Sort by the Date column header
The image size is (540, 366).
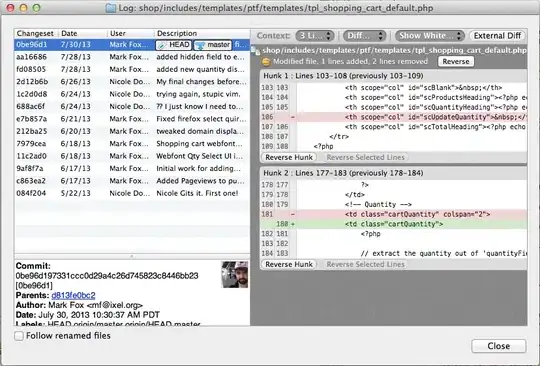pyautogui.click(x=83, y=33)
